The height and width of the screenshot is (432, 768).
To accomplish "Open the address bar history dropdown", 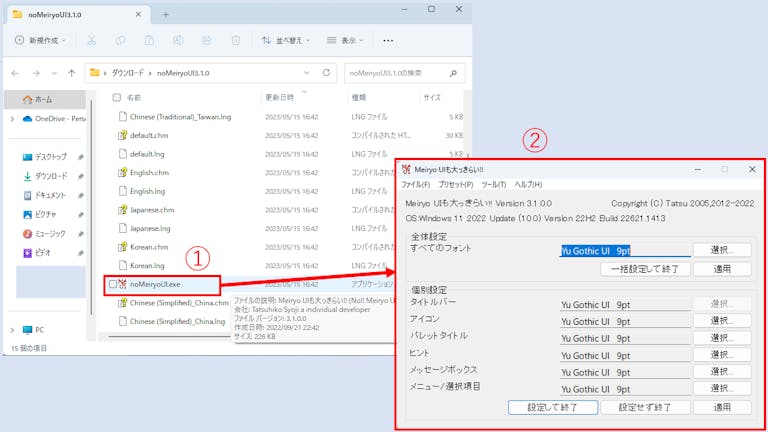I will 307,72.
